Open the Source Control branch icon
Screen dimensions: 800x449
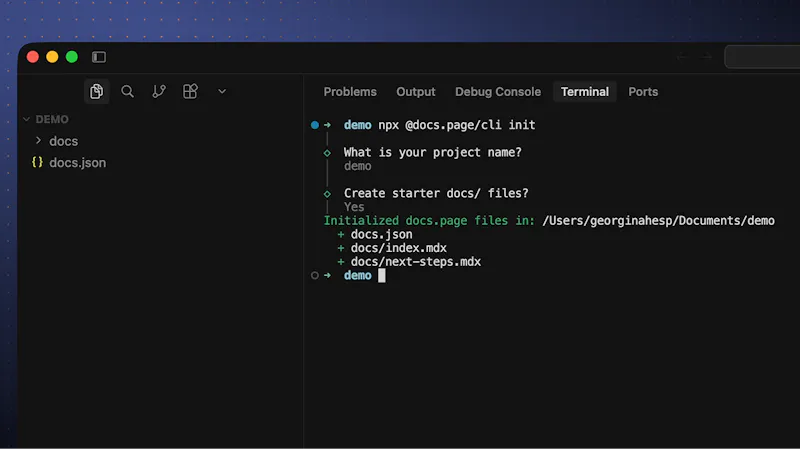tap(159, 91)
